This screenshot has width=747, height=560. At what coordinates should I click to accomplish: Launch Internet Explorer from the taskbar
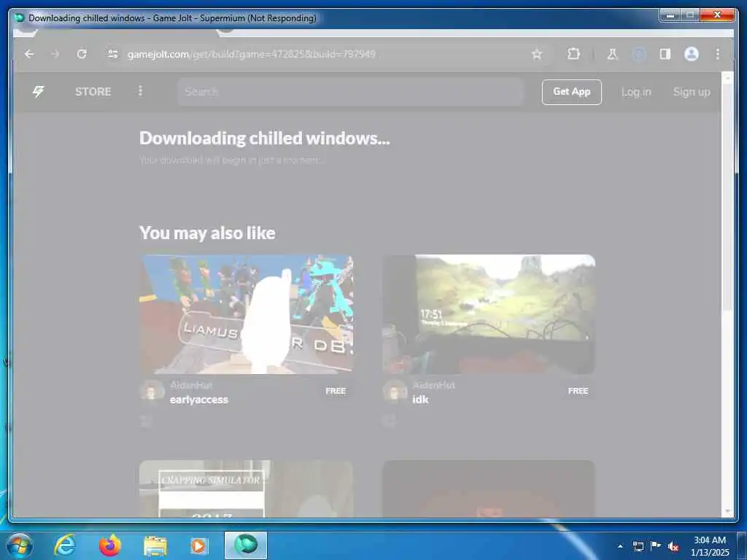(64, 545)
